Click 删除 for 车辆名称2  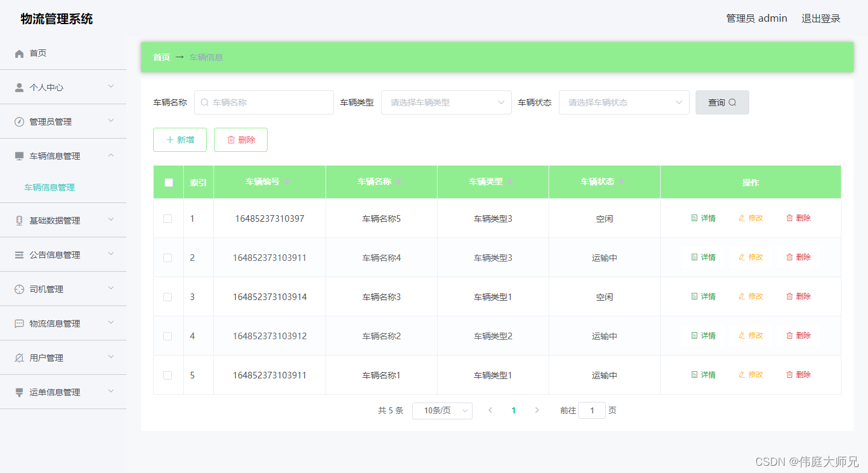coord(799,336)
